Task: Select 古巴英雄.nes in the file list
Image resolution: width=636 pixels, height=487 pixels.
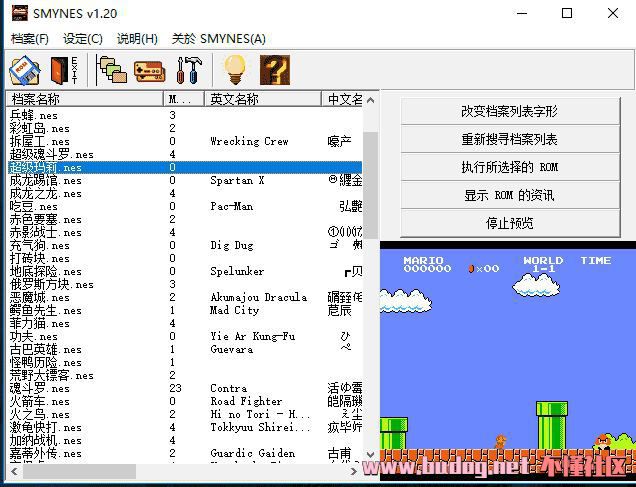Action: coord(45,349)
